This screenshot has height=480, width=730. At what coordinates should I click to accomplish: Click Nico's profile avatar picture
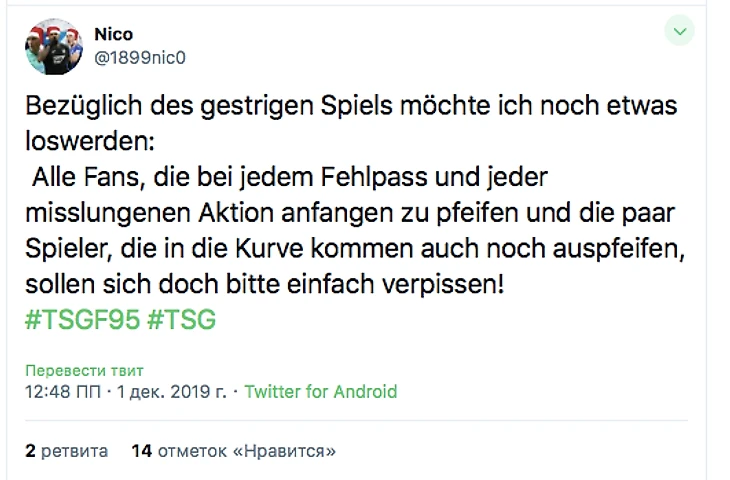point(53,47)
